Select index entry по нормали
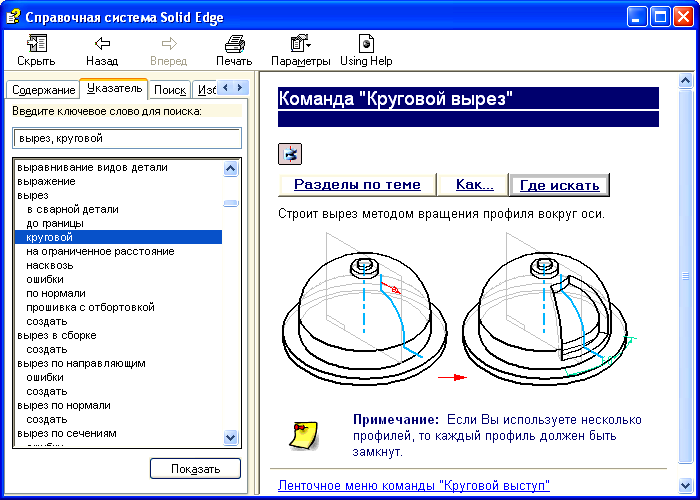Viewport: 700px width, 500px height. pyautogui.click(x=56, y=293)
